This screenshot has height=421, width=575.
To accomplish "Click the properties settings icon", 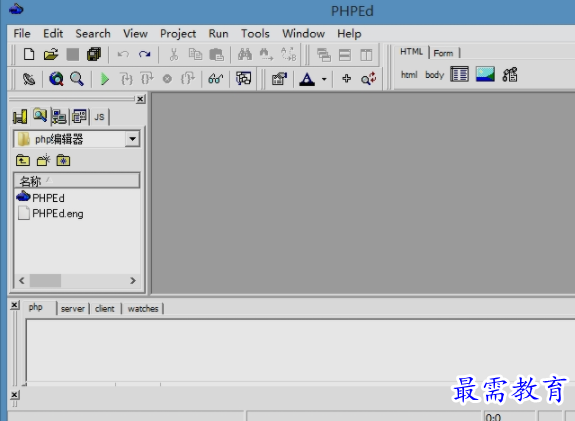I will pyautogui.click(x=279, y=79).
